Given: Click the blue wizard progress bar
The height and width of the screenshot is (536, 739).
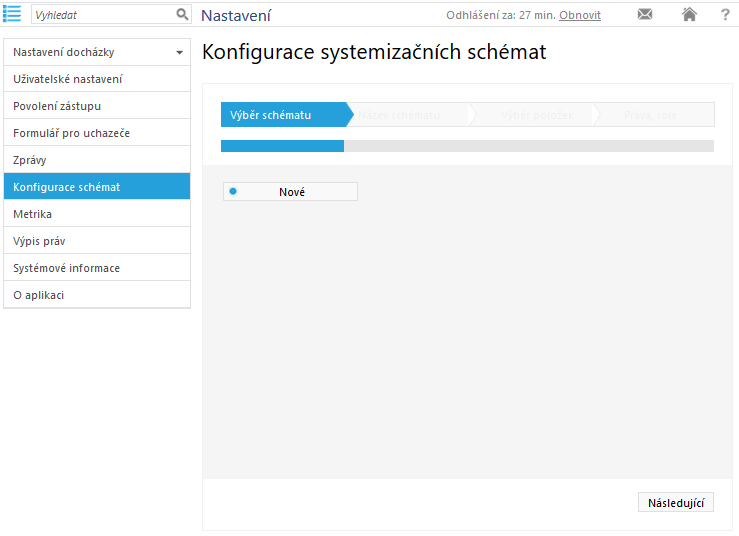Looking at the screenshot, I should tap(282, 146).
